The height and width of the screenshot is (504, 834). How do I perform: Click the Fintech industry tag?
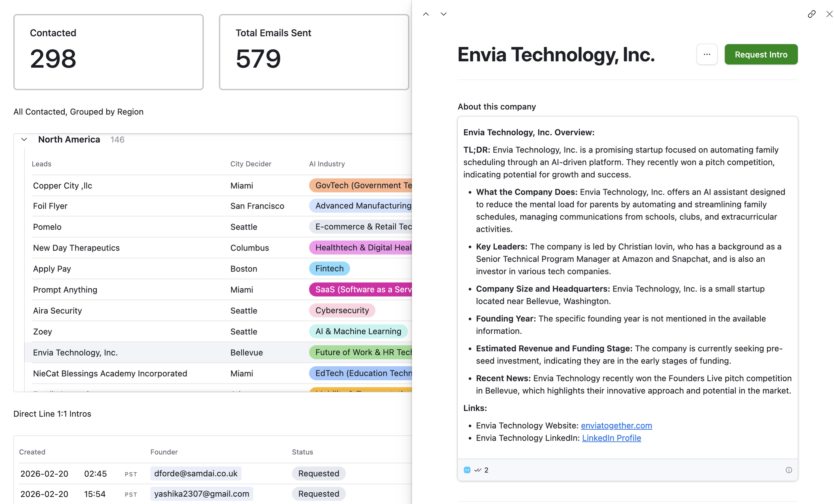coord(329,269)
